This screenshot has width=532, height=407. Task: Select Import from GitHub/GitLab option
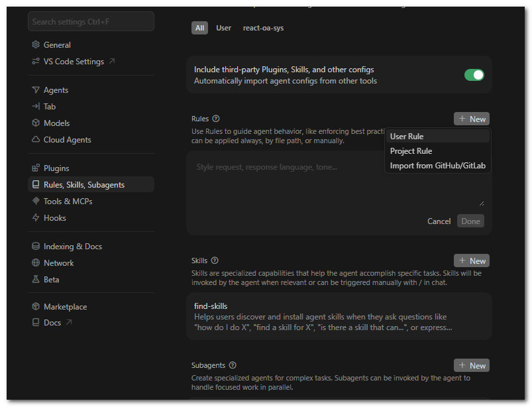tap(438, 166)
